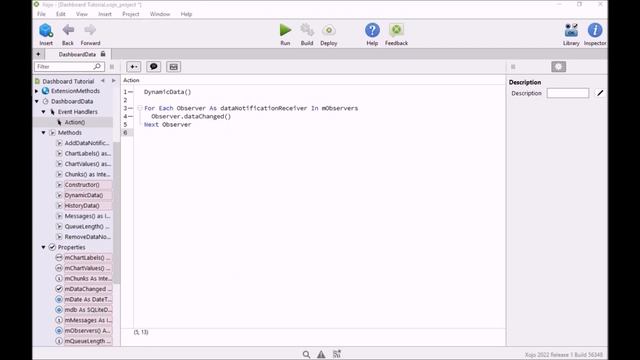Viewport: 640px width, 360px height.
Task: Select the RemoveDataNo... method
Action: tap(87, 237)
